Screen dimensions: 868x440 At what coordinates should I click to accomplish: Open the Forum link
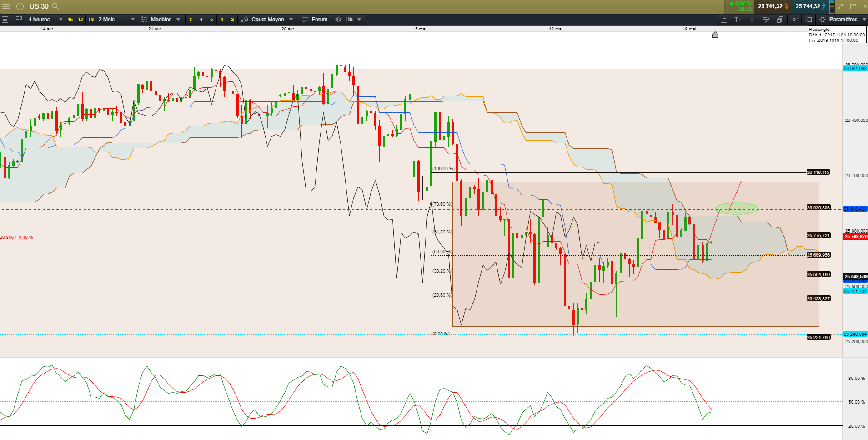(x=320, y=20)
